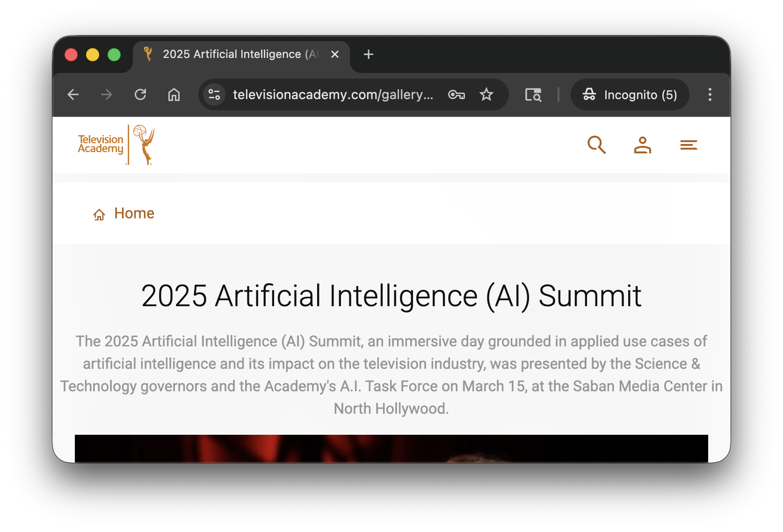Click the browser forward arrow

(x=107, y=94)
